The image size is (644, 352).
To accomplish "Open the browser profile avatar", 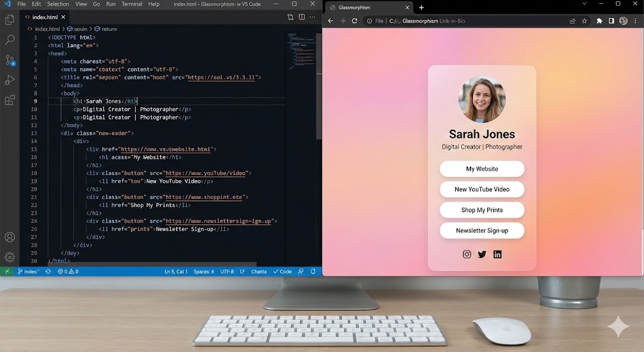I will click(623, 21).
